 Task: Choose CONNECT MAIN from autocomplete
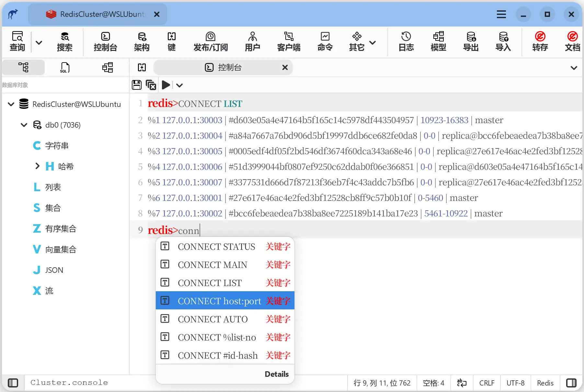click(225, 265)
